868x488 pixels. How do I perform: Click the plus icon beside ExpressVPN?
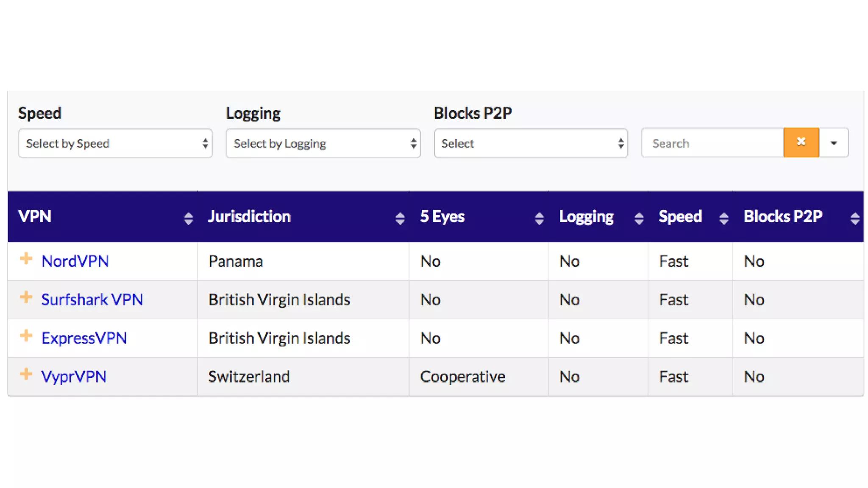pyautogui.click(x=26, y=335)
